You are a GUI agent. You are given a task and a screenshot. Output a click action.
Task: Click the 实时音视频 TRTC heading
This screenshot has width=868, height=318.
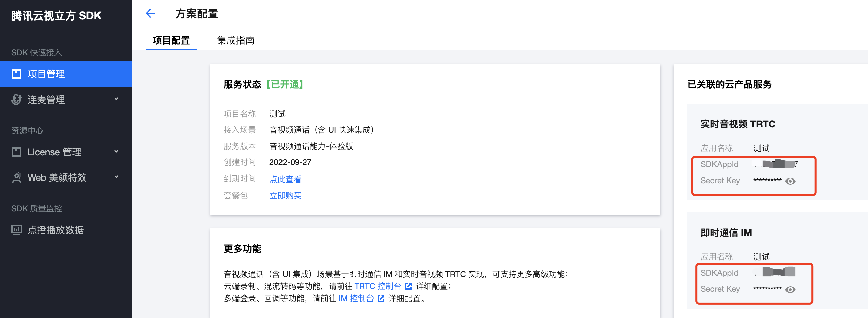tap(738, 124)
